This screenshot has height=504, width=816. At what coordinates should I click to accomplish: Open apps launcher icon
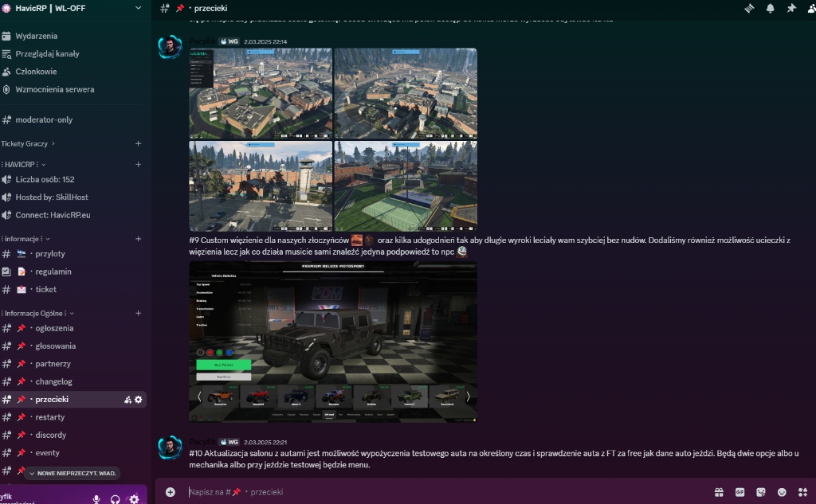click(803, 492)
